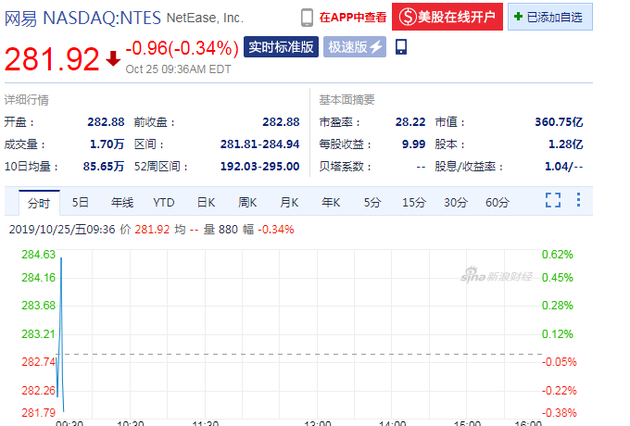Image resolution: width=630 pixels, height=426 pixels.
Task: Select the 5分 interval tab
Action: click(x=372, y=202)
